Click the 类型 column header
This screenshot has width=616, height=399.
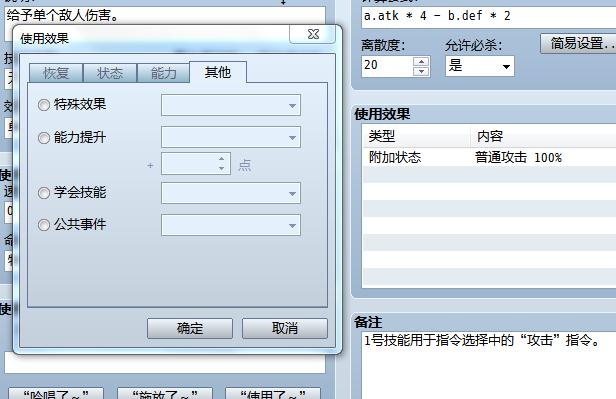tap(416, 136)
